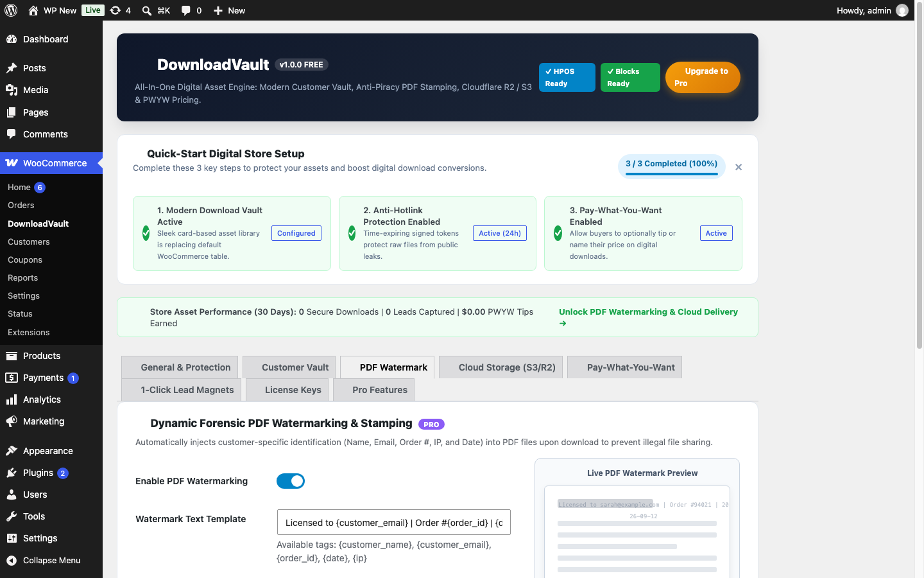Open License Keys tab
The image size is (924, 578).
[x=287, y=390]
